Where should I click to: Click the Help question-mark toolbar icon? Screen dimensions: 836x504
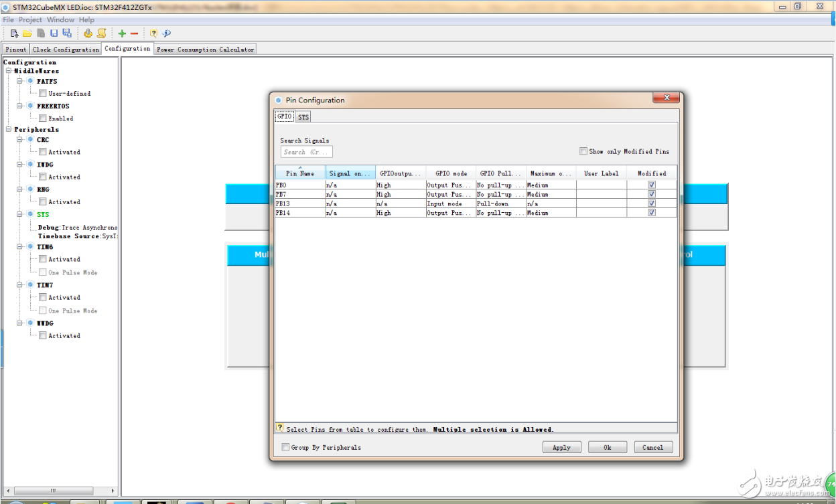coord(153,33)
